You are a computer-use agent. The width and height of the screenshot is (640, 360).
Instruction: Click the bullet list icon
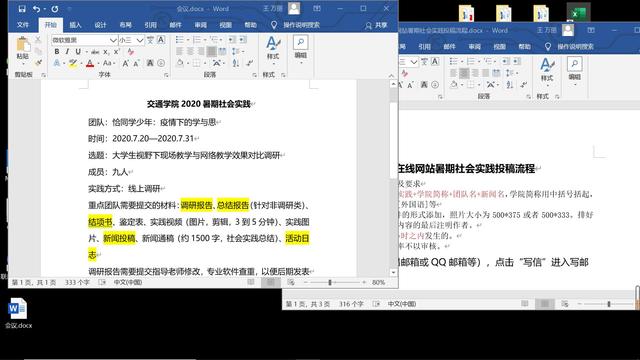180,40
